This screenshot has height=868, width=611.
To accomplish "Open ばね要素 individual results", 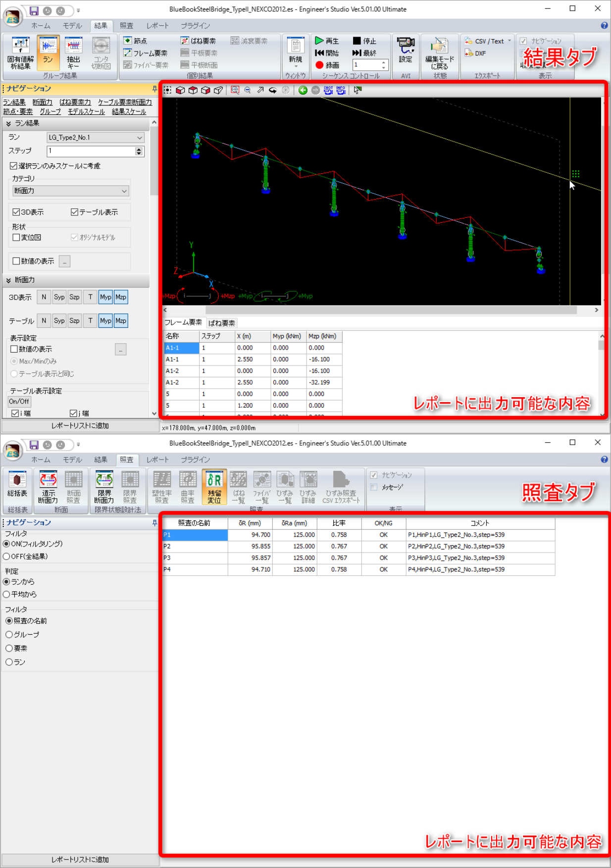I will coord(199,41).
